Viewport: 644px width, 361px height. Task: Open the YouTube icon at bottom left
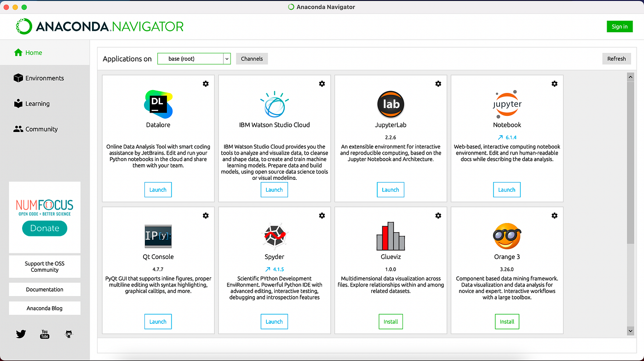(45, 334)
